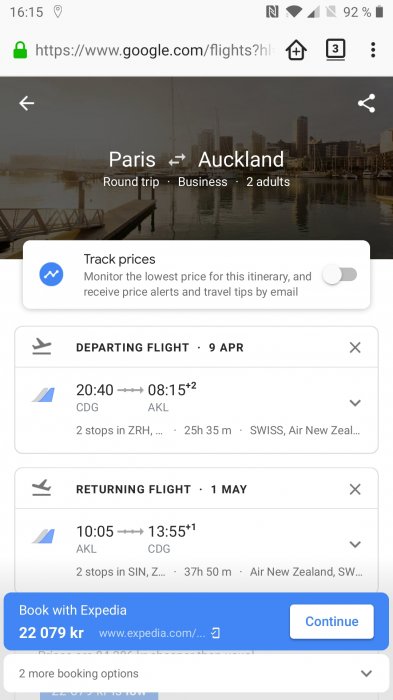Tap the back arrow on the flight page
393x700 pixels.
(x=26, y=103)
